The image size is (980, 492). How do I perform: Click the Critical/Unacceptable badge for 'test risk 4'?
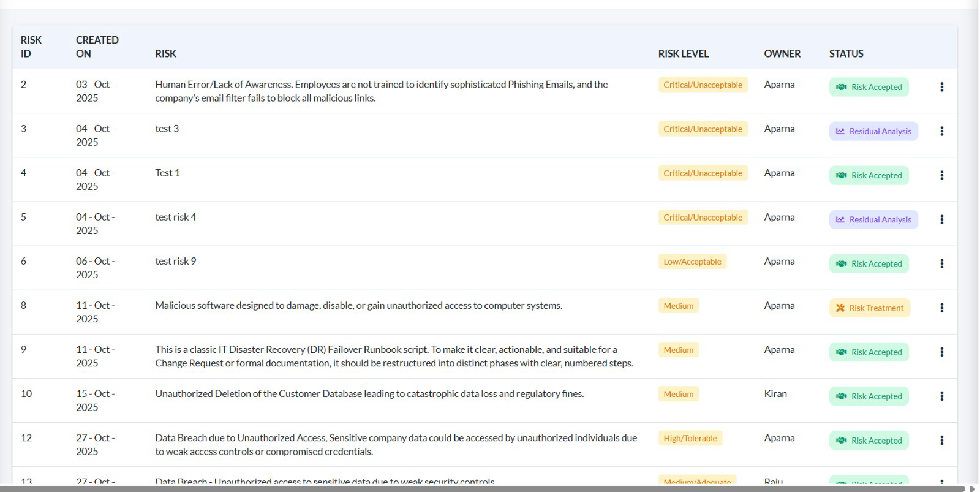point(703,218)
